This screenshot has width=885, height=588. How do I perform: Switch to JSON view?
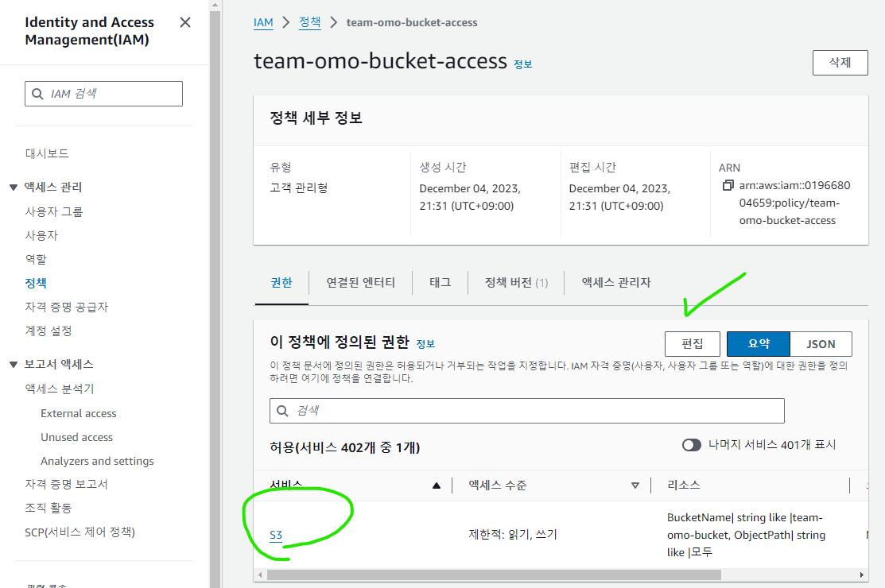[821, 344]
